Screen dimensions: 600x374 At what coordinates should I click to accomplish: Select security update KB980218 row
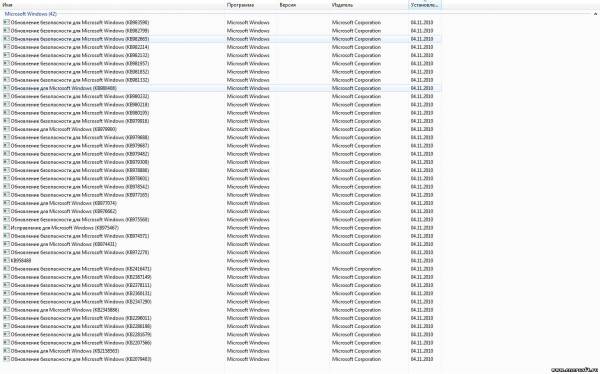[222, 105]
